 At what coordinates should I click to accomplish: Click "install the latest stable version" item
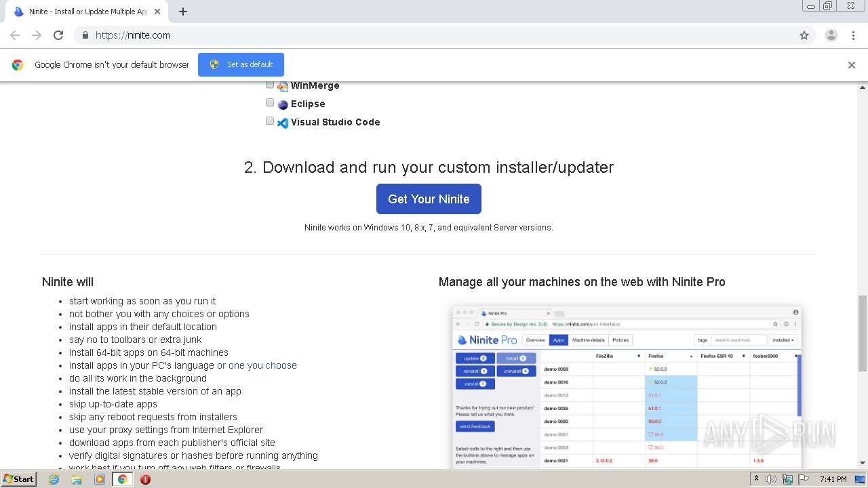(155, 391)
